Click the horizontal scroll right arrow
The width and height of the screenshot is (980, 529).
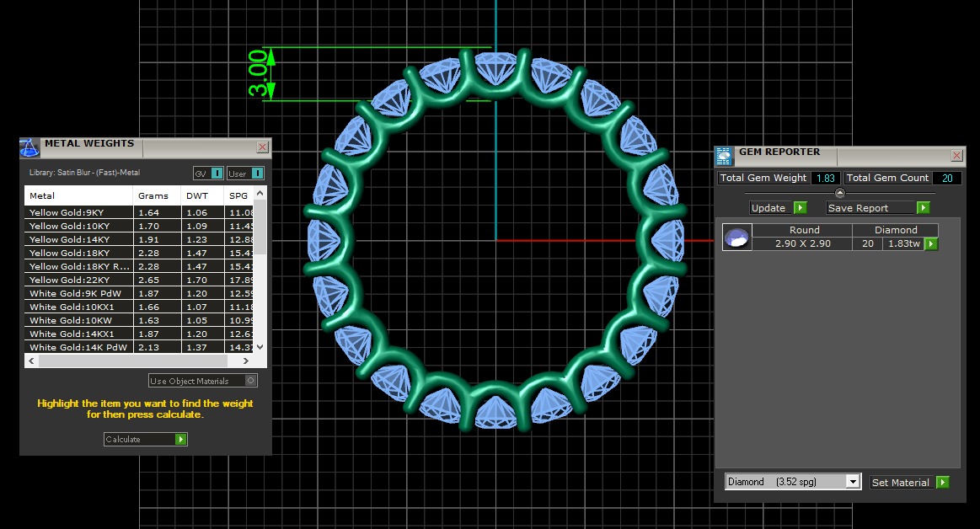pos(245,361)
